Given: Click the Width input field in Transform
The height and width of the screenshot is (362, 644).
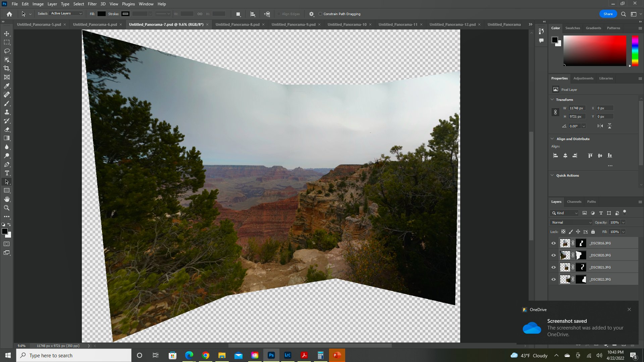Looking at the screenshot, I should pos(577,108).
